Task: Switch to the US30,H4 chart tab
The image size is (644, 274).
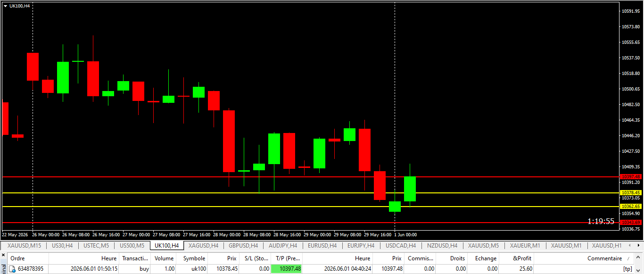Action: click(x=62, y=245)
